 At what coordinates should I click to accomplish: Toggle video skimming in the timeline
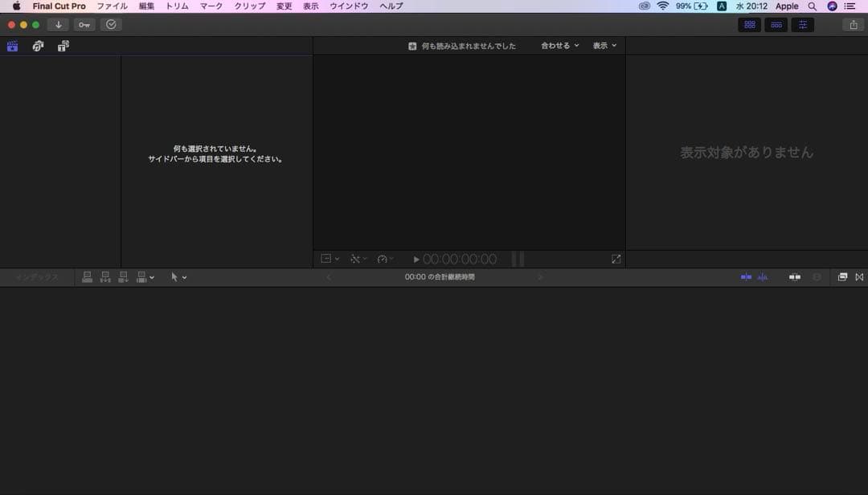tap(746, 277)
